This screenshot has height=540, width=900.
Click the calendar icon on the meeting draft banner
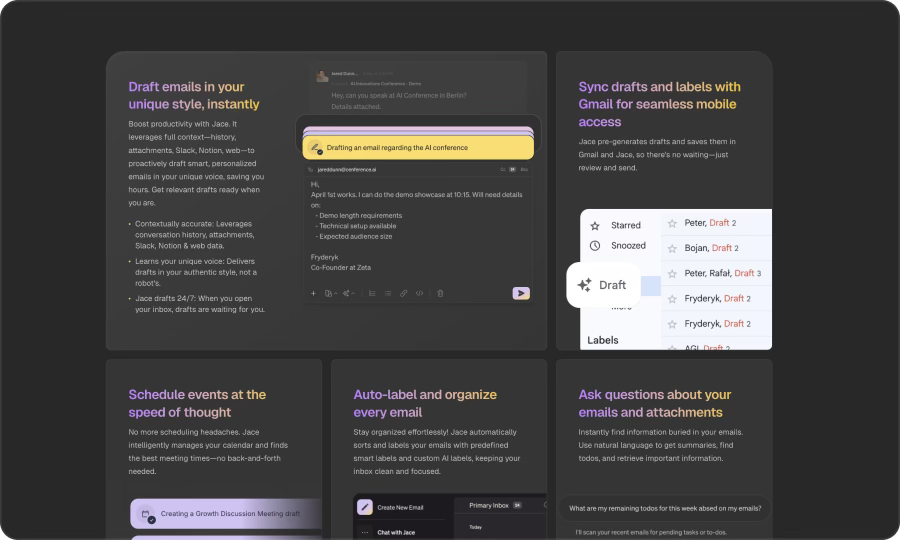click(146, 514)
